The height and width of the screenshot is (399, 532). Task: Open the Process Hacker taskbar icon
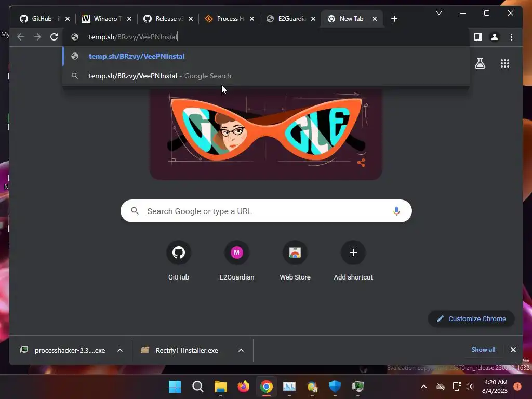[357, 387]
